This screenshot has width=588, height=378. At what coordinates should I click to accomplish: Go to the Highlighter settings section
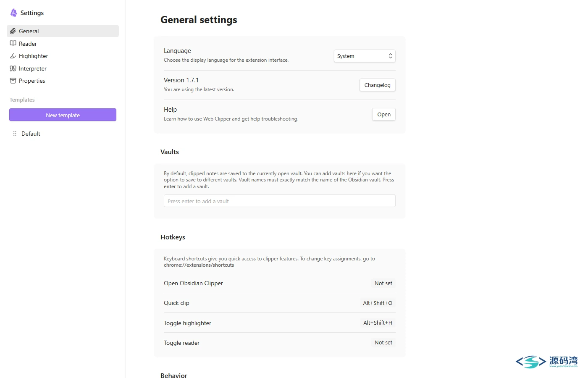(x=63, y=56)
